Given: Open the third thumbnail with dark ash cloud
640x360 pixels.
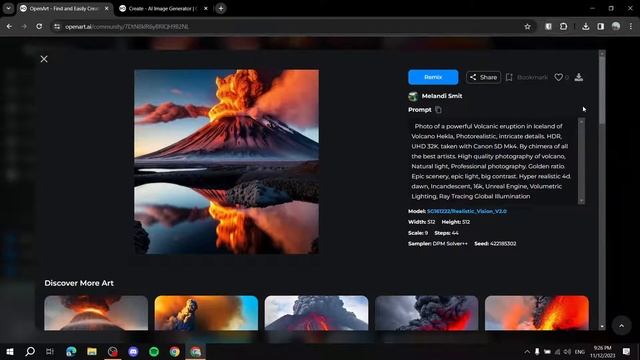Looking at the screenshot, I should [x=316, y=313].
